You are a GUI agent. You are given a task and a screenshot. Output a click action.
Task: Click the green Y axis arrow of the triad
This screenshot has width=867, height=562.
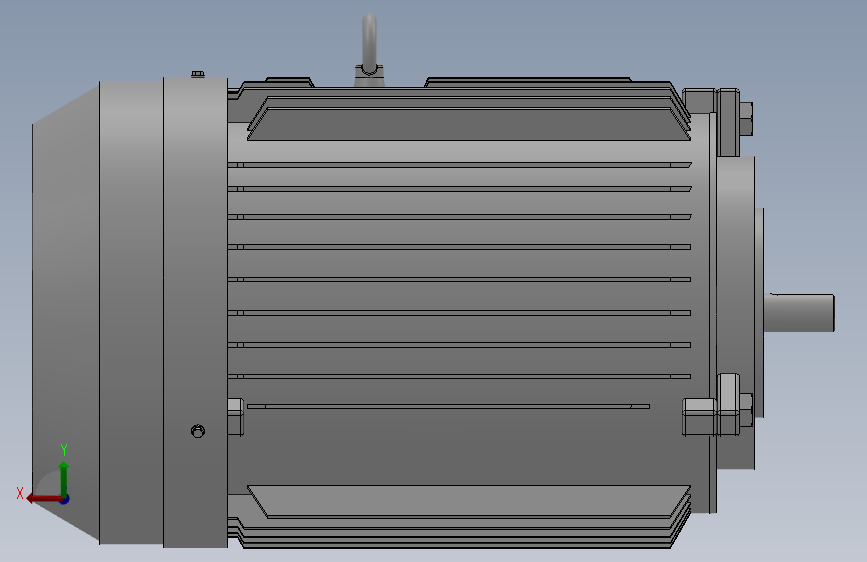point(64,478)
